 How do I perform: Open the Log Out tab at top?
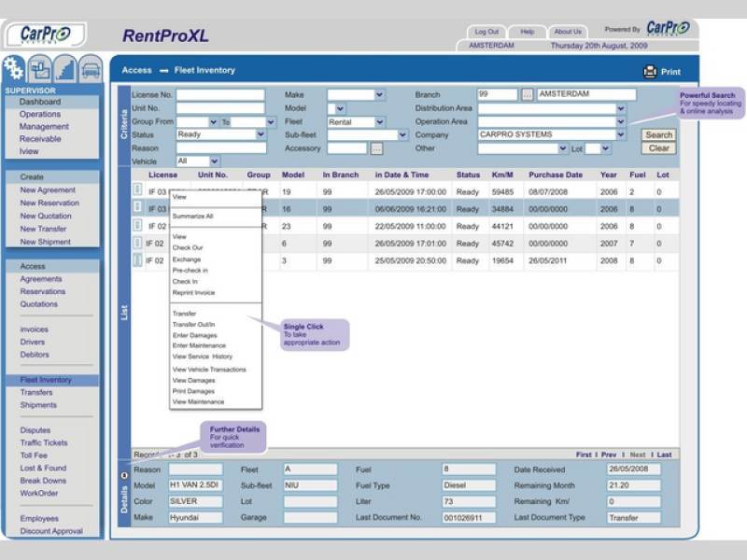pyautogui.click(x=486, y=32)
